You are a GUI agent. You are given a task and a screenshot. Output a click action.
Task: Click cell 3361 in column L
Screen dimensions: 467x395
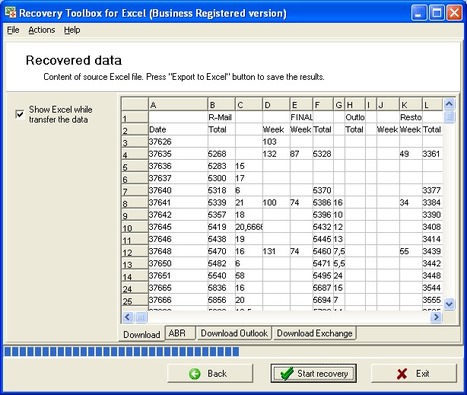click(x=432, y=154)
